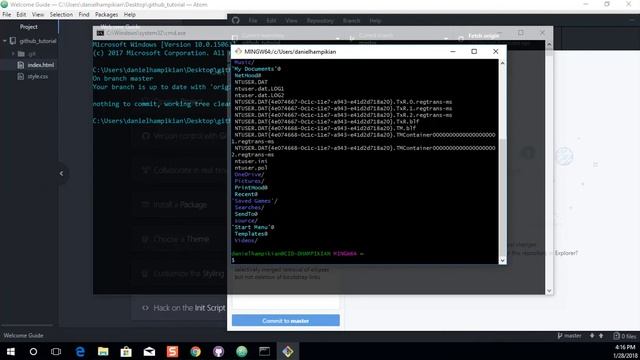Click the 0 files indicator in status bar
This screenshot has height=360, width=640.
click(625, 336)
